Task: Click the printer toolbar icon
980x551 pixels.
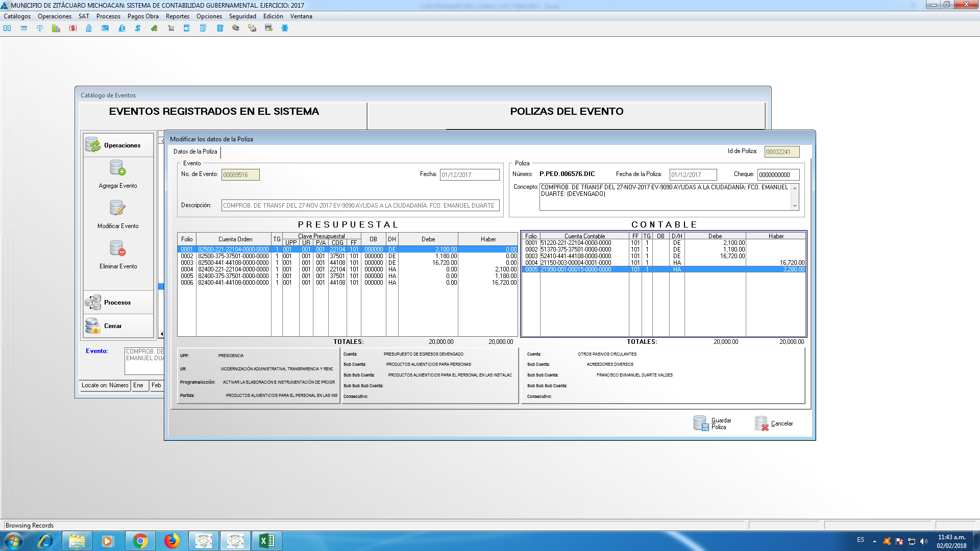Action: tap(252, 28)
